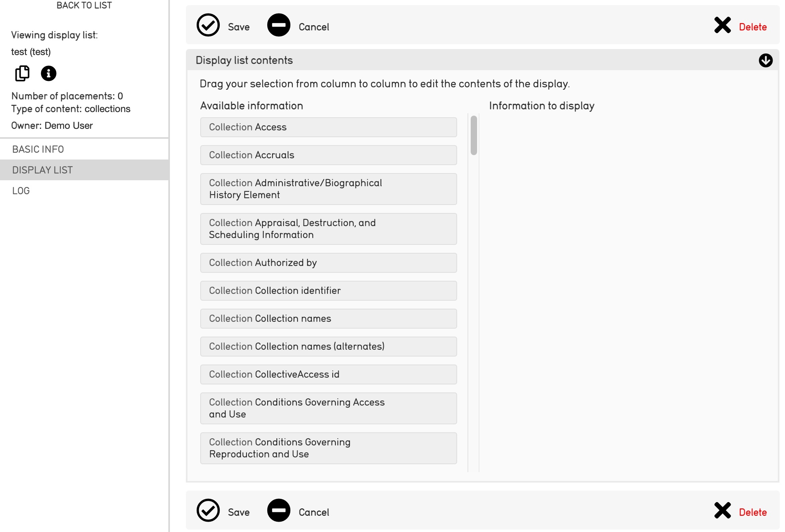Image resolution: width=785 pixels, height=532 pixels.
Task: Select the Collection Accruals item
Action: (x=328, y=155)
